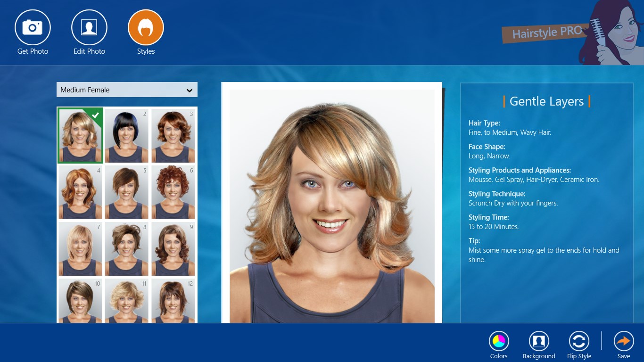644x362 pixels.
Task: Open the Styles panel icon
Action: pyautogui.click(x=145, y=27)
